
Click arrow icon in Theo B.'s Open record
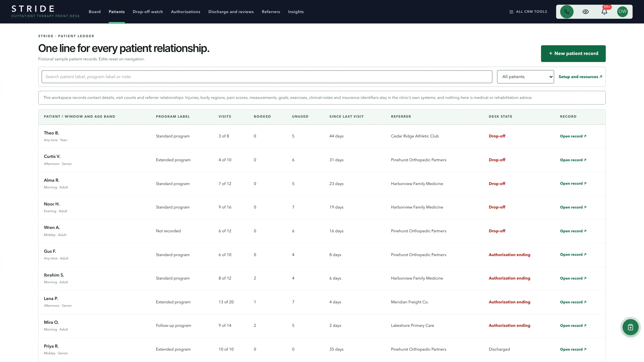[585, 136]
